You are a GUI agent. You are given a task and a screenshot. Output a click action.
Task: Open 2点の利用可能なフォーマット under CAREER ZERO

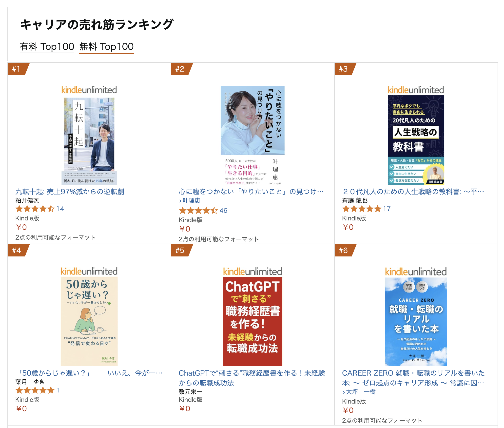click(382, 421)
